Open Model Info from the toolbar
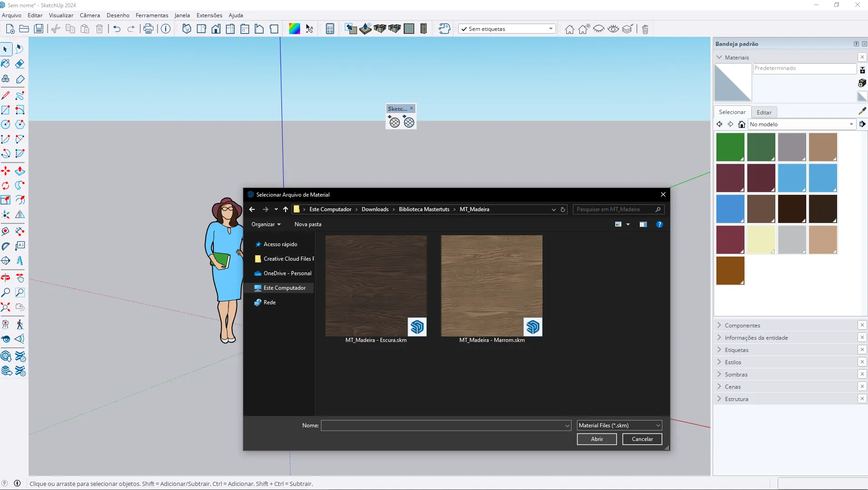Image resolution: width=868 pixels, height=490 pixels. coord(166,29)
